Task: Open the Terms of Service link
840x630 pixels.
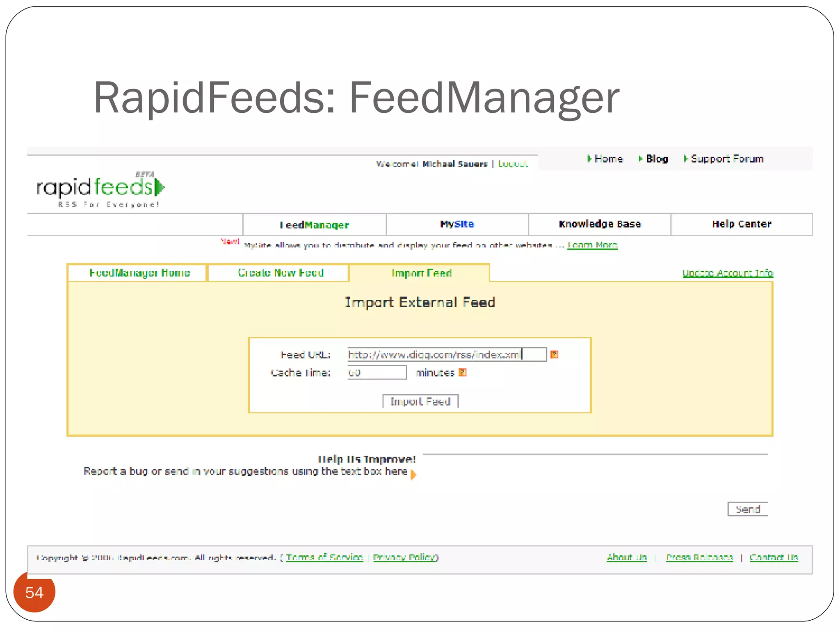Action: (324, 557)
